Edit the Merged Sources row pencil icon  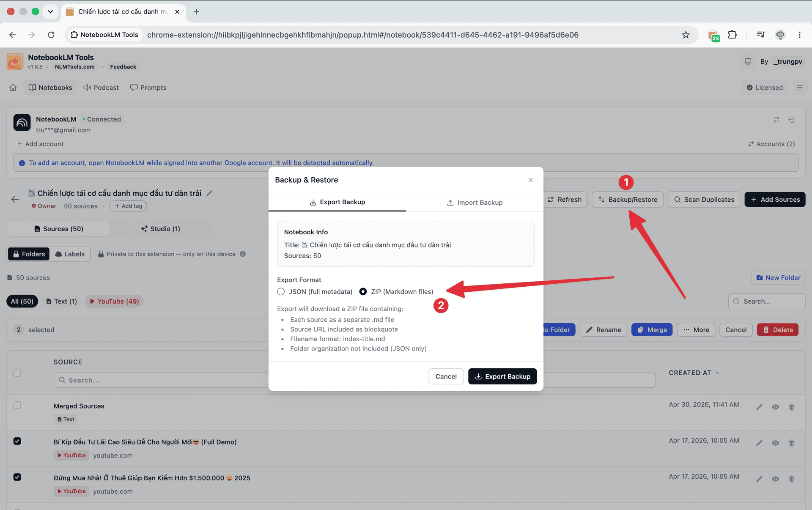[x=760, y=407]
